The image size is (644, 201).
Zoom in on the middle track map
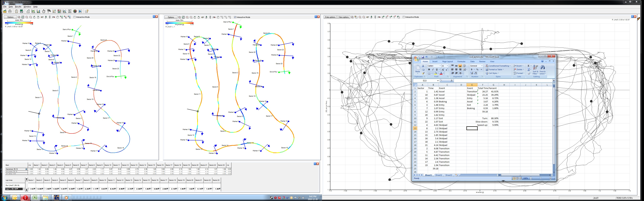coord(187,17)
